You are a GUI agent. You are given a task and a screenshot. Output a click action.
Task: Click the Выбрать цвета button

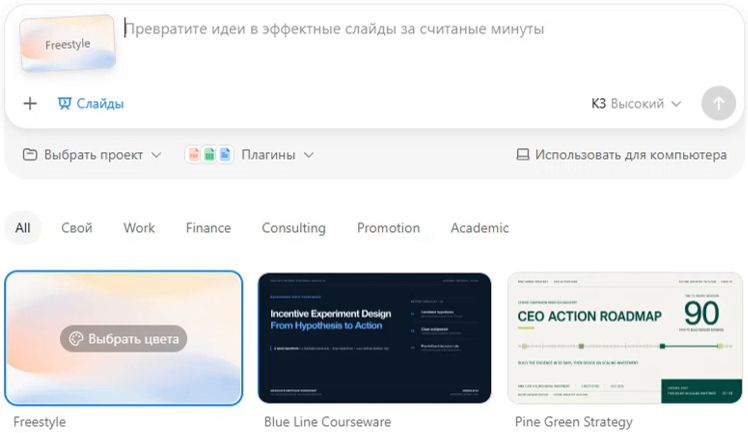[124, 339]
